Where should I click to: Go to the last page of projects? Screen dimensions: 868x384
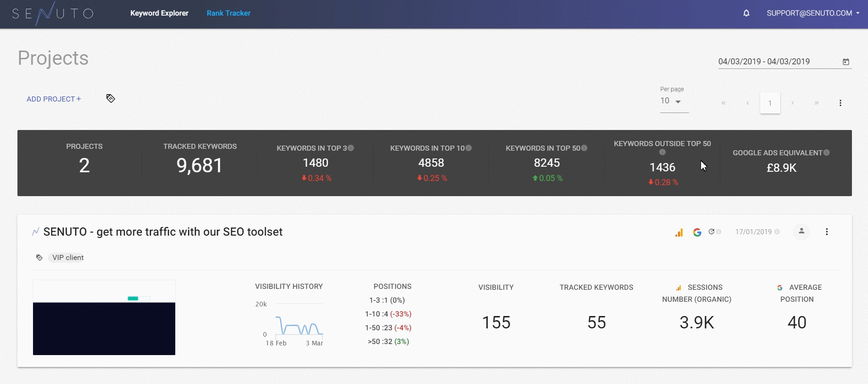pyautogui.click(x=817, y=103)
